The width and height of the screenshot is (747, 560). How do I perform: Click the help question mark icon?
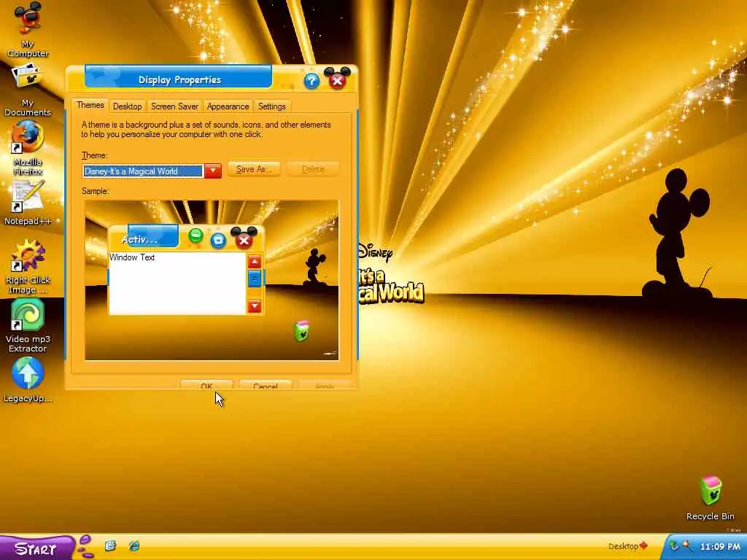[311, 81]
